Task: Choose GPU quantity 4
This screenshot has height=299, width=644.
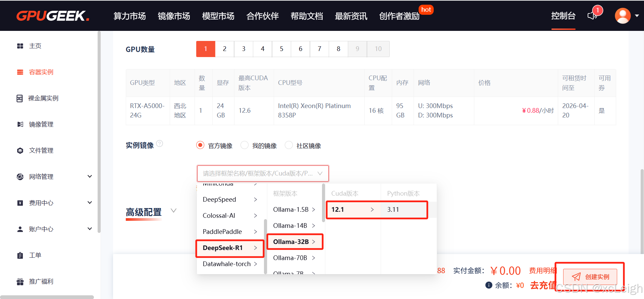Action: 263,49
